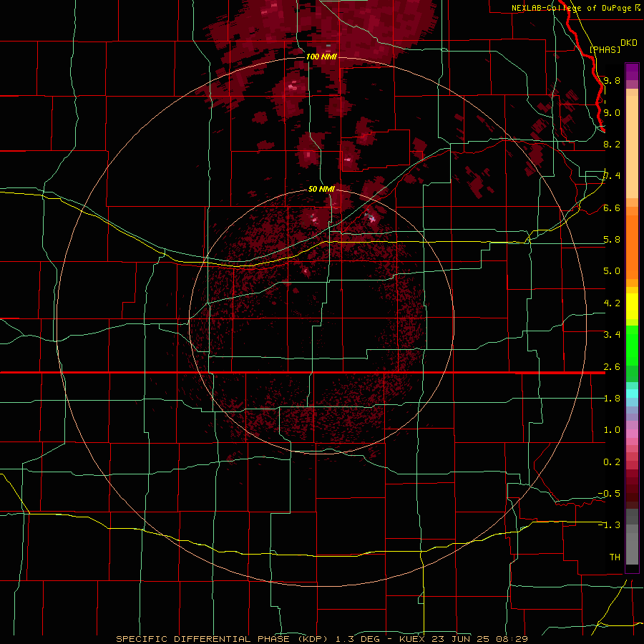
Task: Select the 1.0 scale value
Action: coord(612,430)
